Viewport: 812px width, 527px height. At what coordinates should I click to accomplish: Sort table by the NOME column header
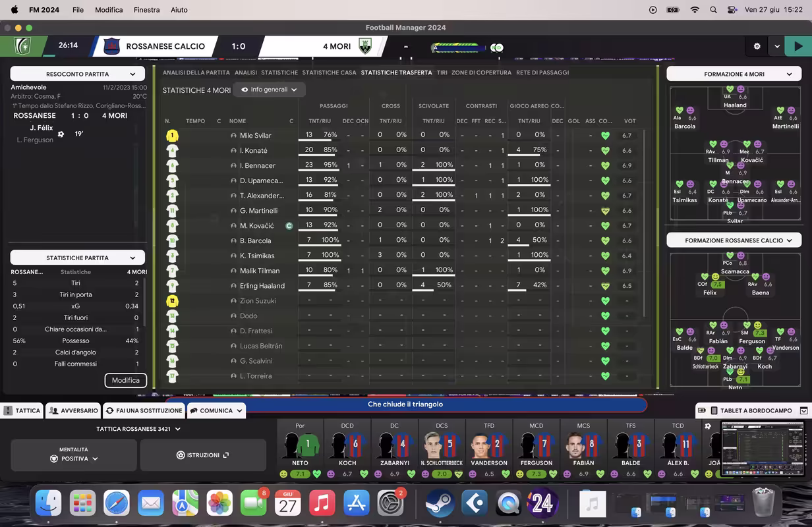(237, 121)
